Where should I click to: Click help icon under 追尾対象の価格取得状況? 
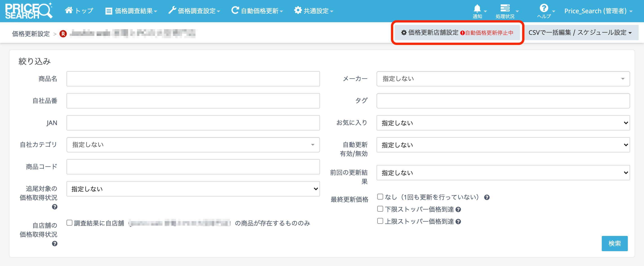point(55,207)
